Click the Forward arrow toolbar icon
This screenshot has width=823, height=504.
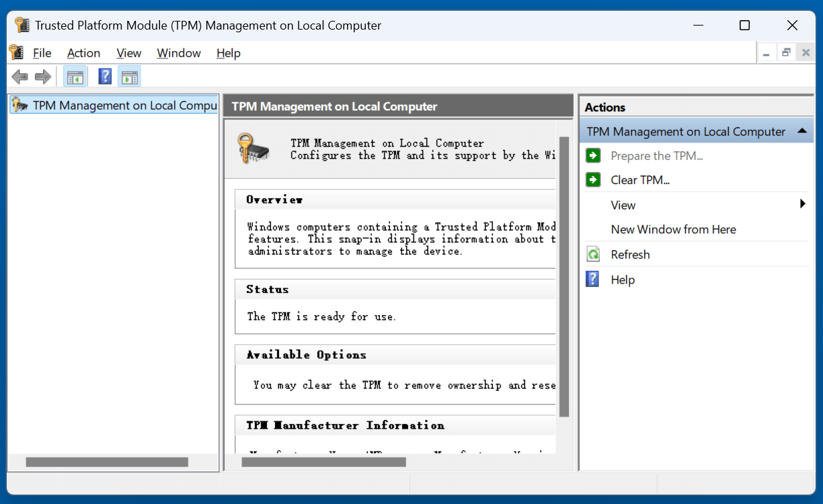pos(43,77)
